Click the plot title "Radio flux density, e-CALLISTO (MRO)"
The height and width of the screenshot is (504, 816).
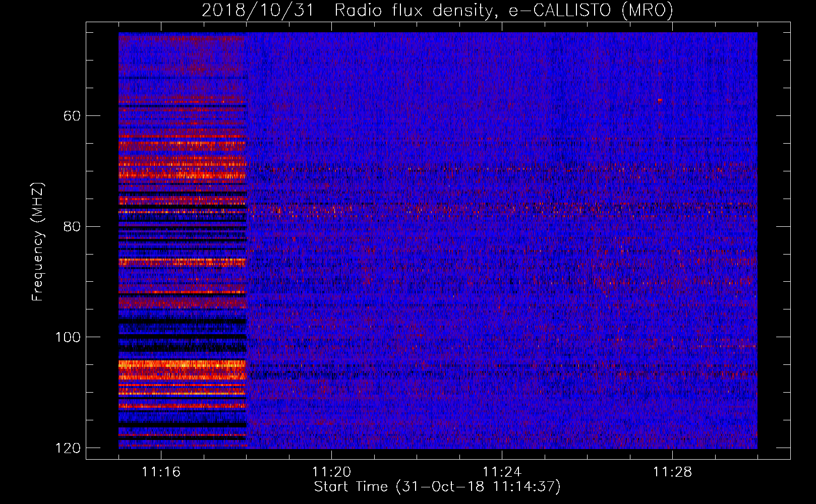pyautogui.click(x=504, y=10)
